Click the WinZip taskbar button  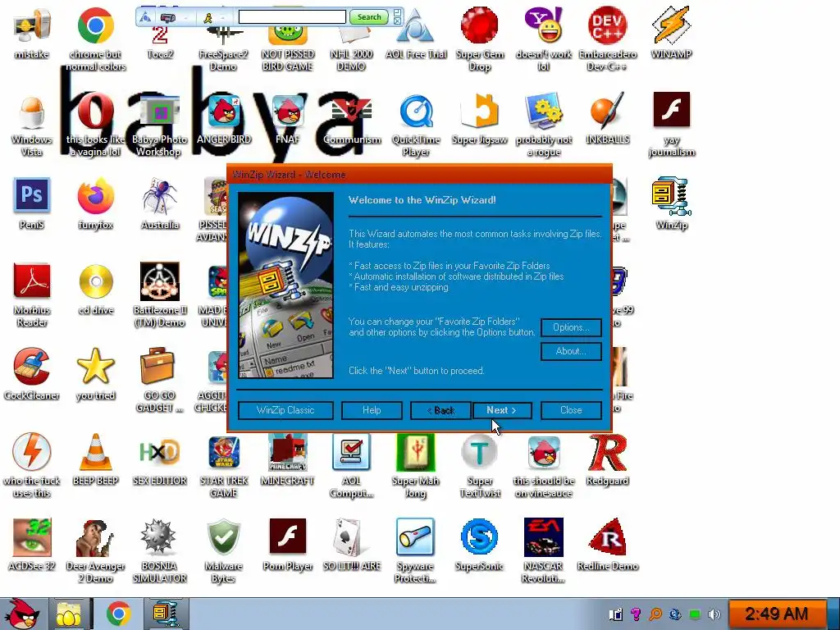pos(166,614)
